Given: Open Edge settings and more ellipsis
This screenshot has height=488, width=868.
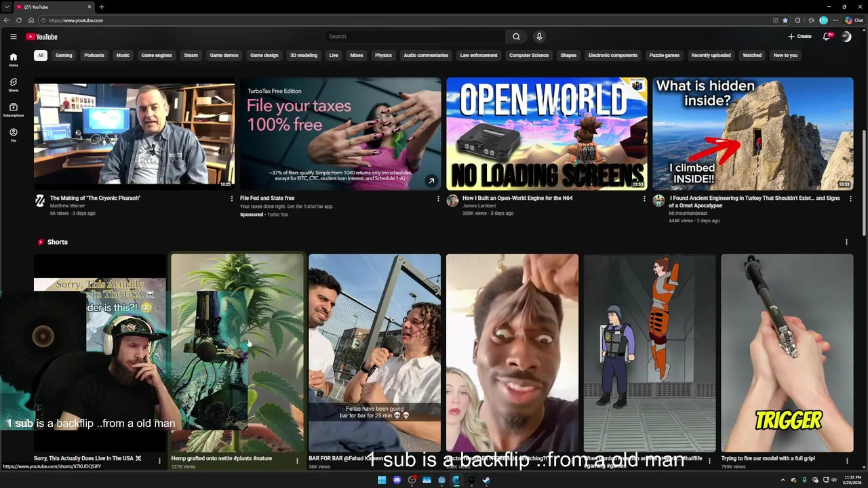Looking at the screenshot, I should click(835, 20).
